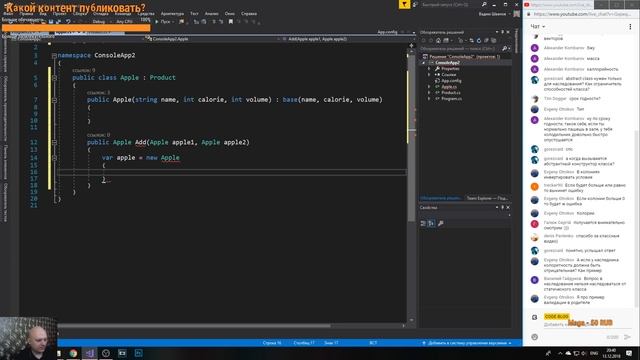Click the Back arrow in Solution Explorer toolbar

click(x=424, y=40)
